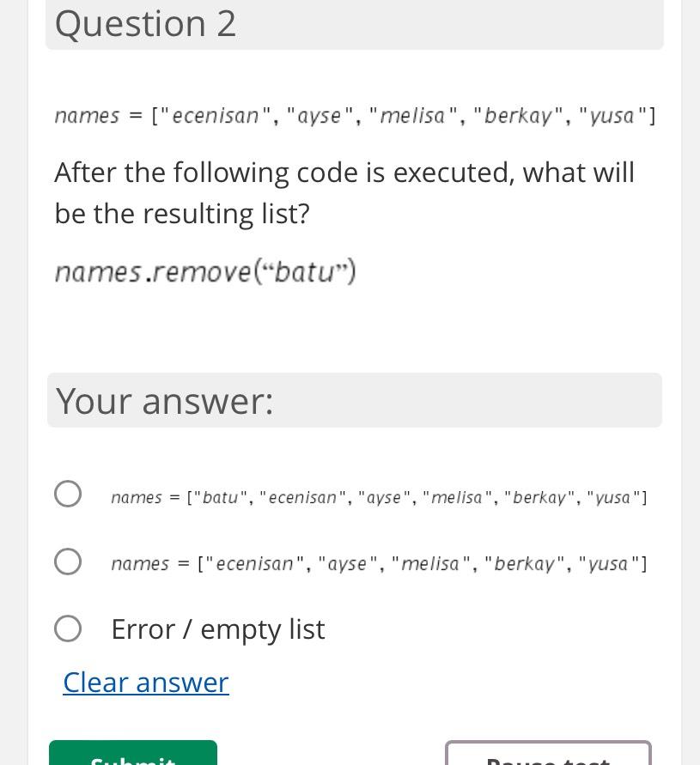Image resolution: width=700 pixels, height=765 pixels.
Task: Pause the test using the right button
Action: (x=547, y=756)
